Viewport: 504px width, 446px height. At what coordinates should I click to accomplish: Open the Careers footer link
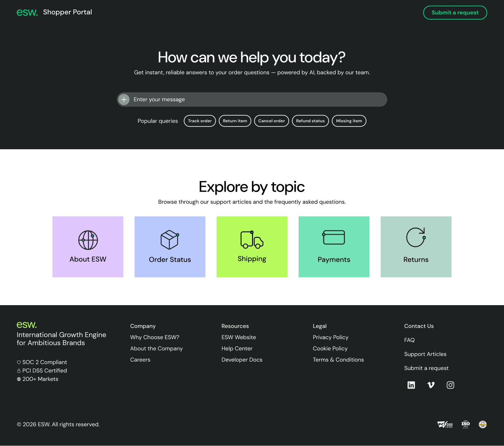140,360
